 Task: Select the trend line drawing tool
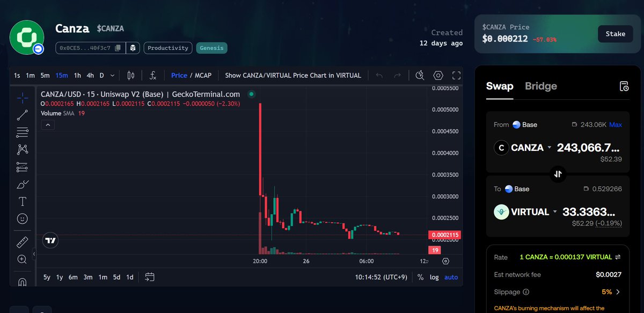click(23, 115)
